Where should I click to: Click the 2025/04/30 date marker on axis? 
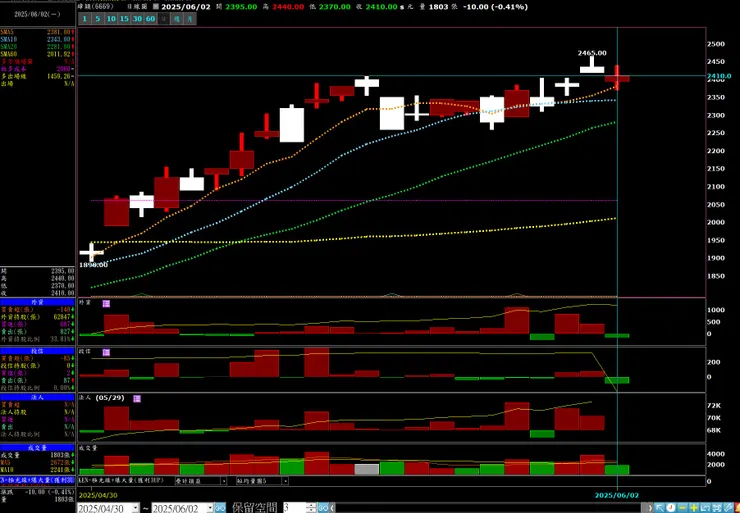click(98, 496)
